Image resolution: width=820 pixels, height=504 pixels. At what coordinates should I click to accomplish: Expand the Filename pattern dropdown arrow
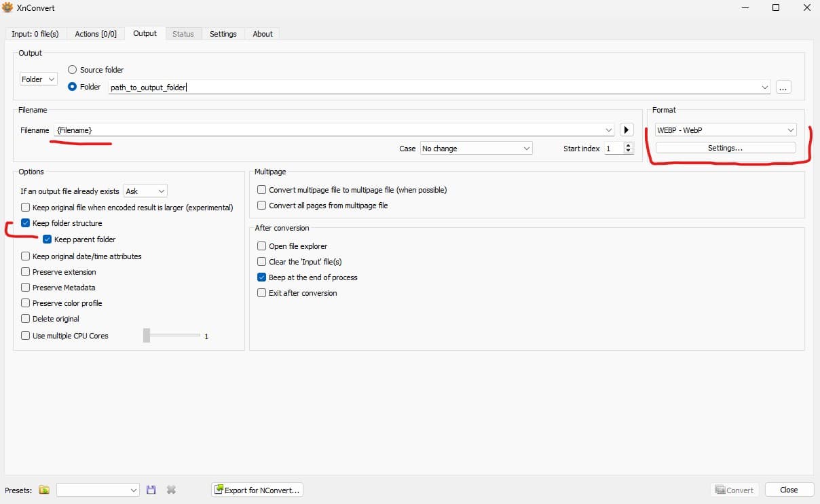609,130
